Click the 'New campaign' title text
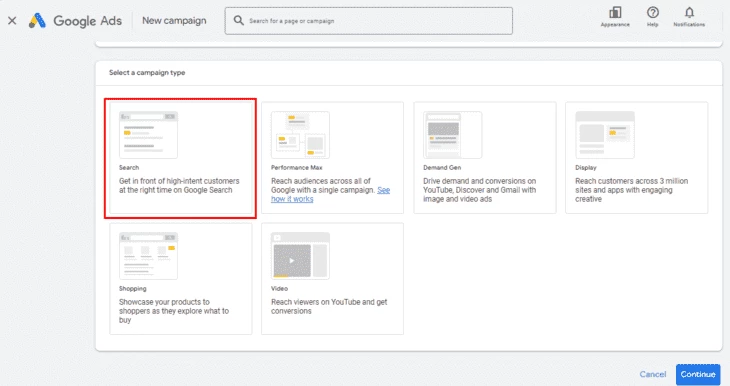 point(174,20)
